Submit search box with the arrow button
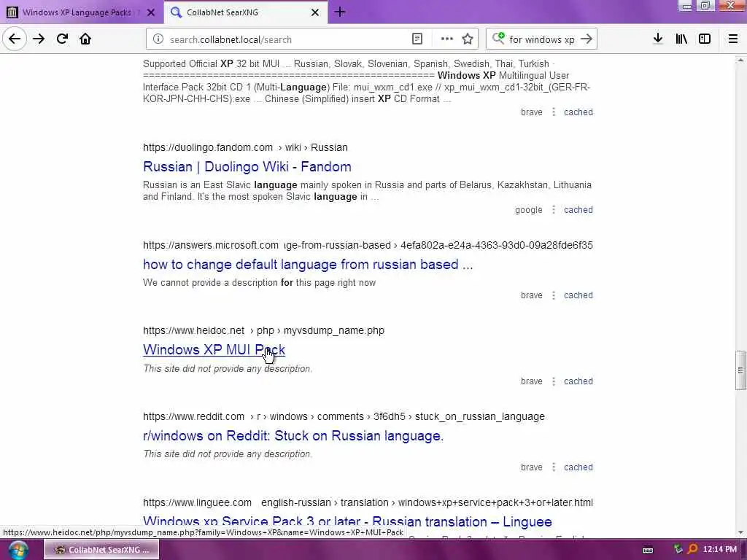This screenshot has width=747, height=560. [587, 39]
